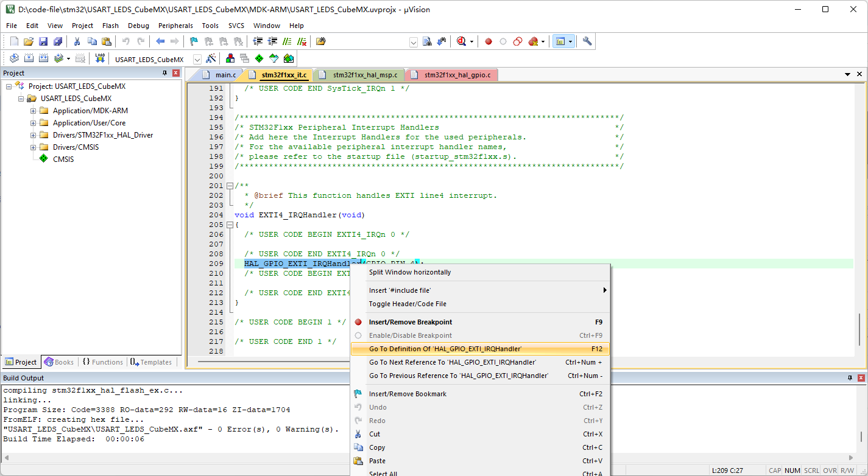Click the Batch Build toolbar dropdown arrow
Image resolution: width=868 pixels, height=476 pixels.
68,58
